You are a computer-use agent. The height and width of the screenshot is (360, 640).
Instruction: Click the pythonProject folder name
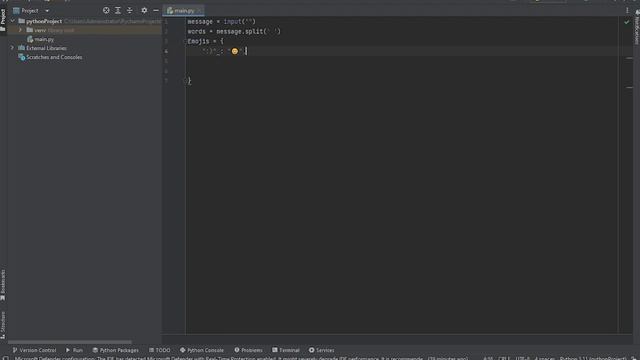(44, 21)
